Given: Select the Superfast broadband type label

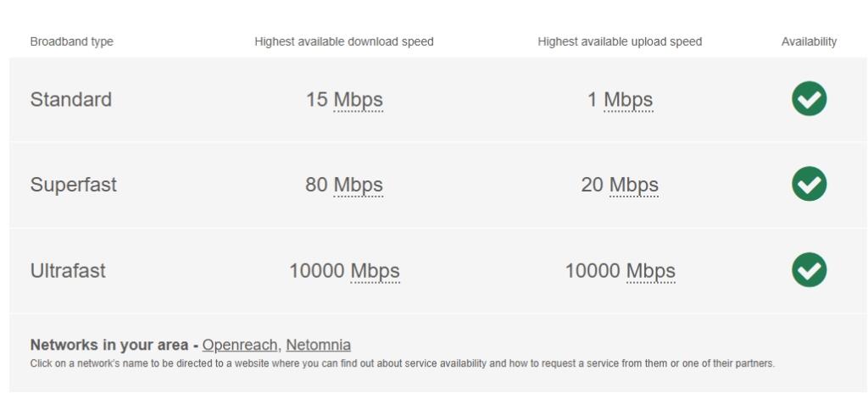Looking at the screenshot, I should [x=73, y=185].
